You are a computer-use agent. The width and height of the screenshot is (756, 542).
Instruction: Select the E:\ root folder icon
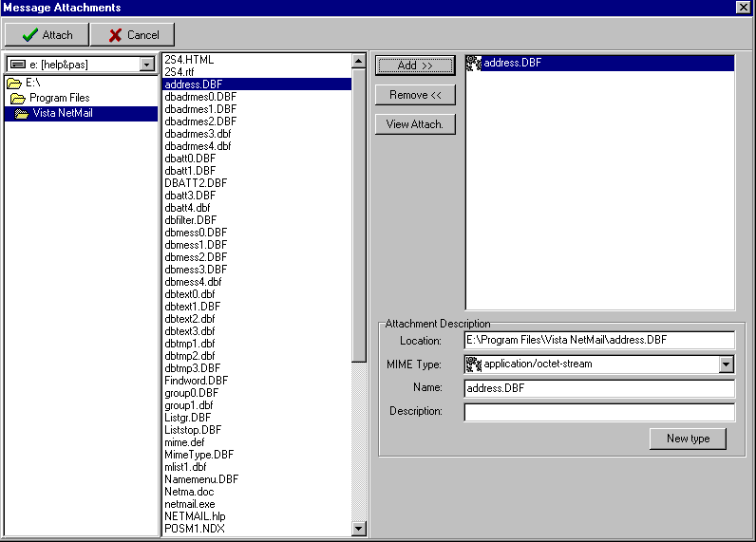click(14, 84)
